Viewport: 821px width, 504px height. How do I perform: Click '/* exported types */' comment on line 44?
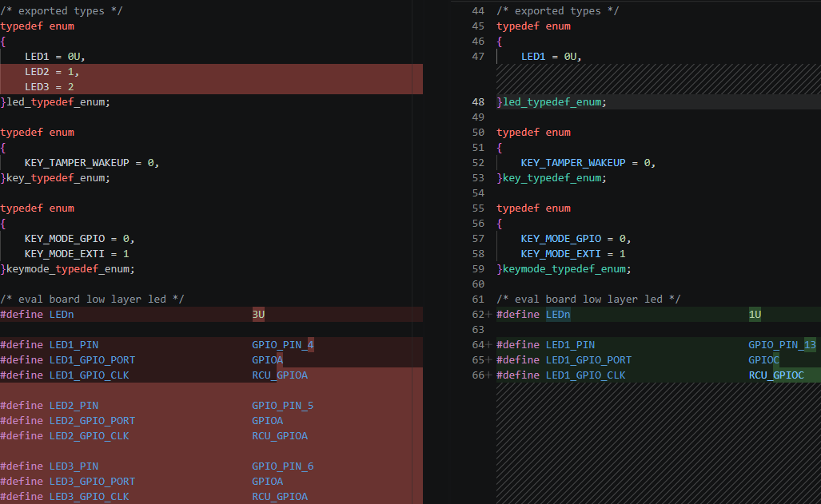[x=558, y=11]
